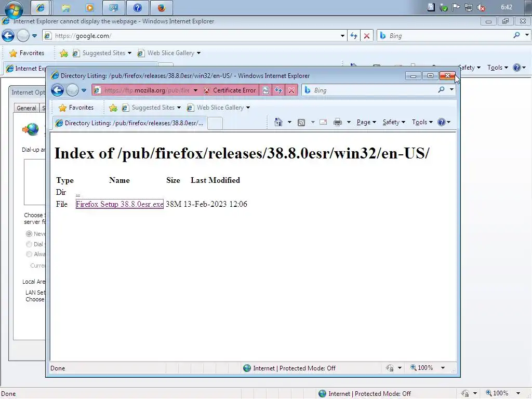Open Web Slice Gallery in front window
This screenshot has width=532, height=399.
219,108
